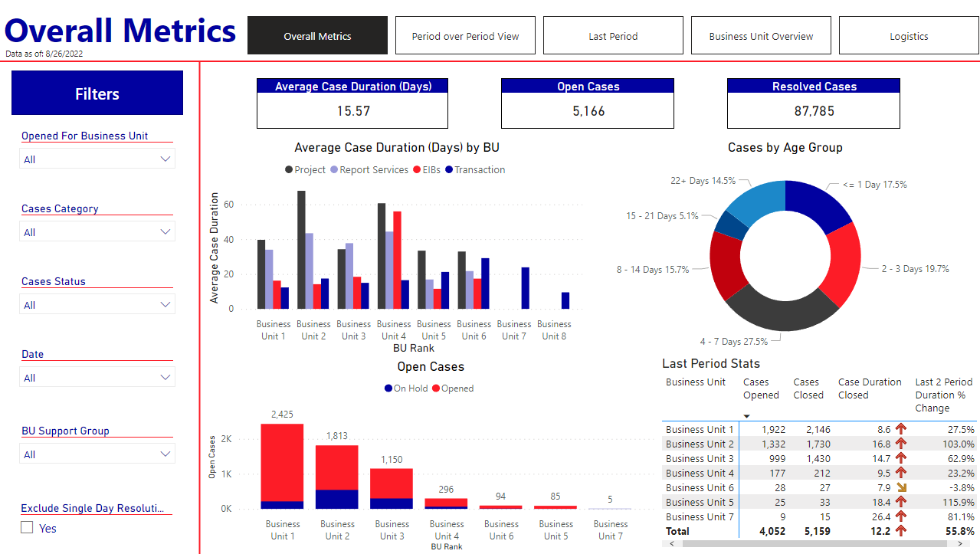The height and width of the screenshot is (554, 980).
Task: Open the Cases Status filter dropdown
Action: [x=165, y=305]
